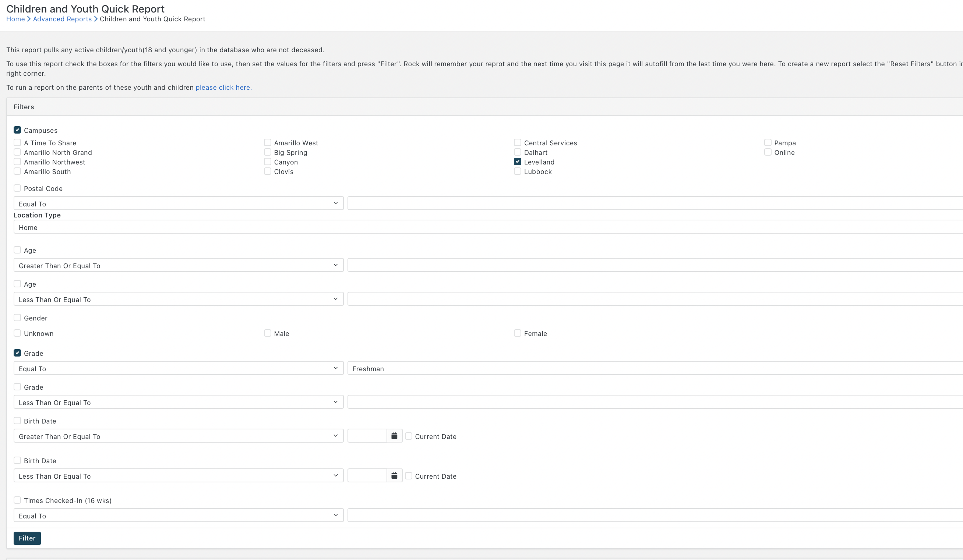
Task: Click the Filter button
Action: click(x=27, y=538)
